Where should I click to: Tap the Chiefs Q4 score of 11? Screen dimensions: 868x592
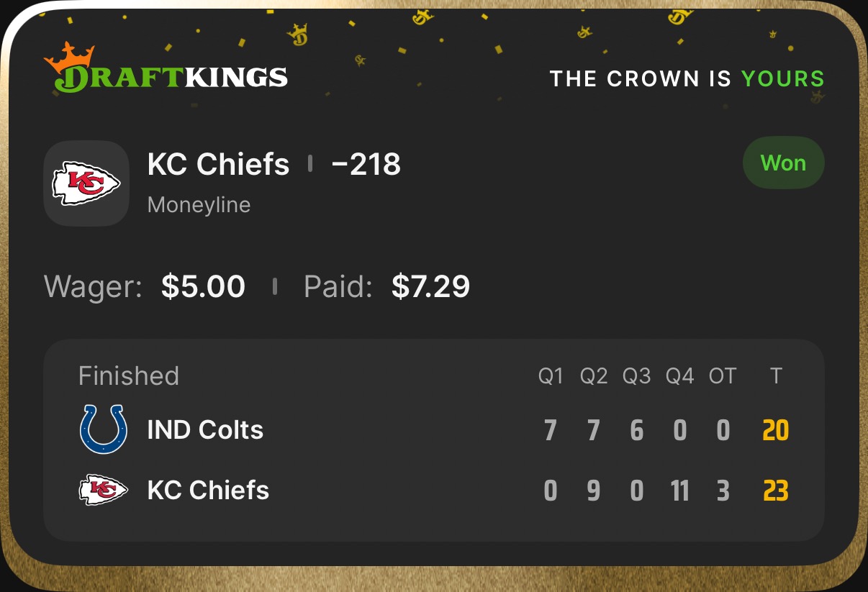coord(679,491)
